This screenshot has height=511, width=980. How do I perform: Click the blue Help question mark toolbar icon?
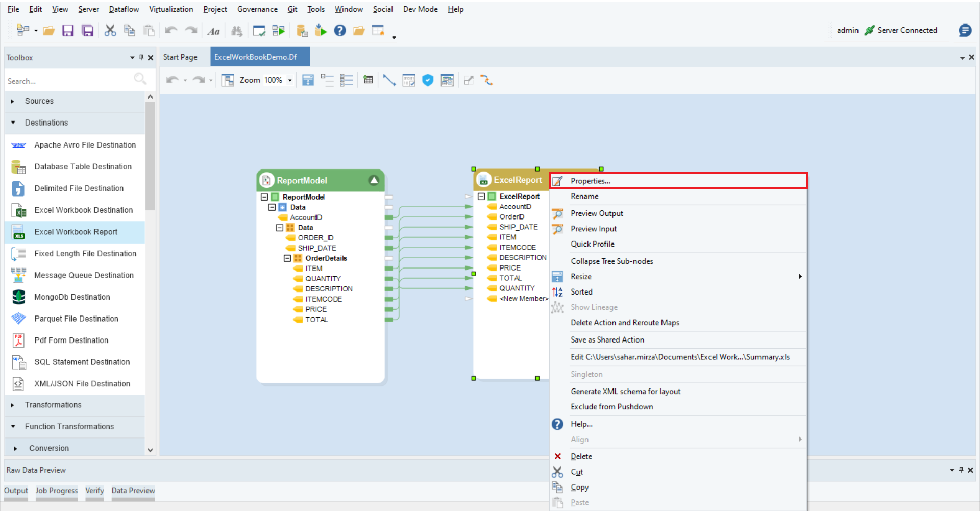pyautogui.click(x=340, y=31)
